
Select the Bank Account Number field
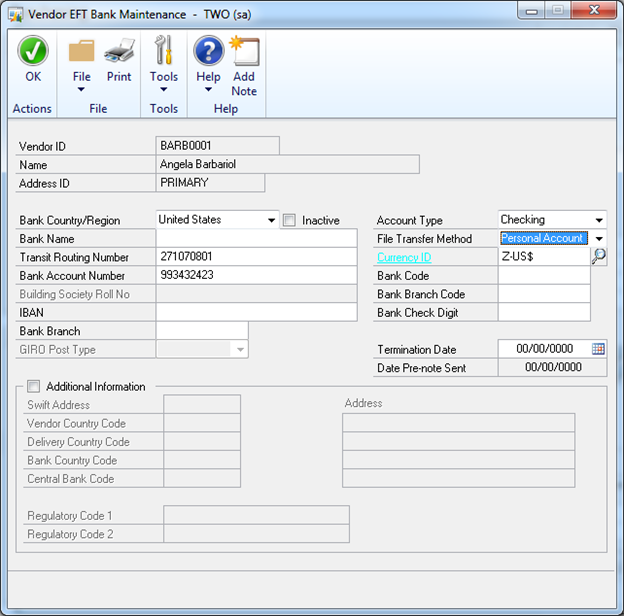pos(256,275)
